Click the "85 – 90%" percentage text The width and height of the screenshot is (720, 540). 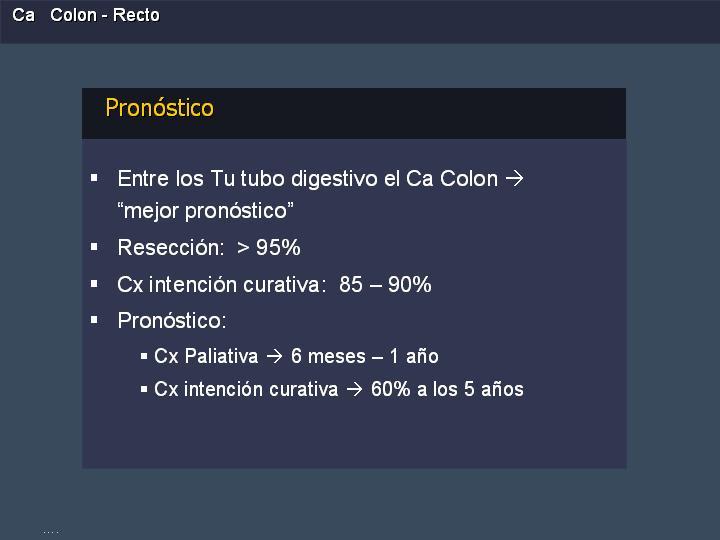[385, 284]
